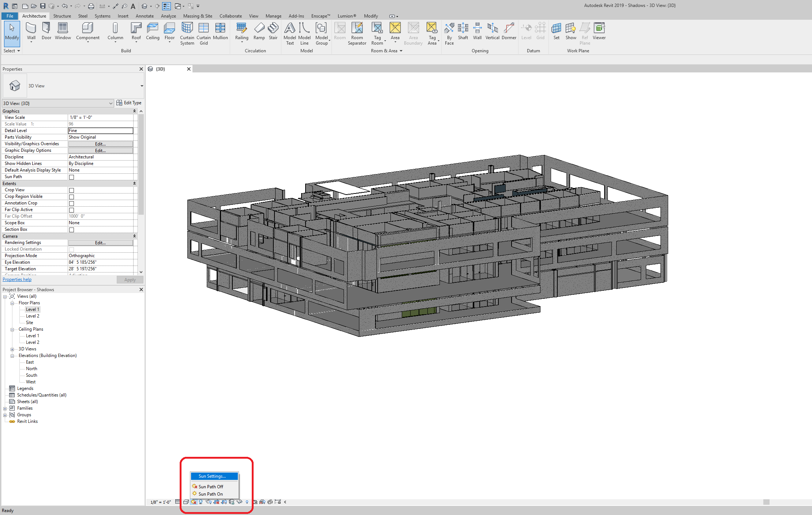Switch to the Massing & Site ribbon tab

click(x=198, y=16)
